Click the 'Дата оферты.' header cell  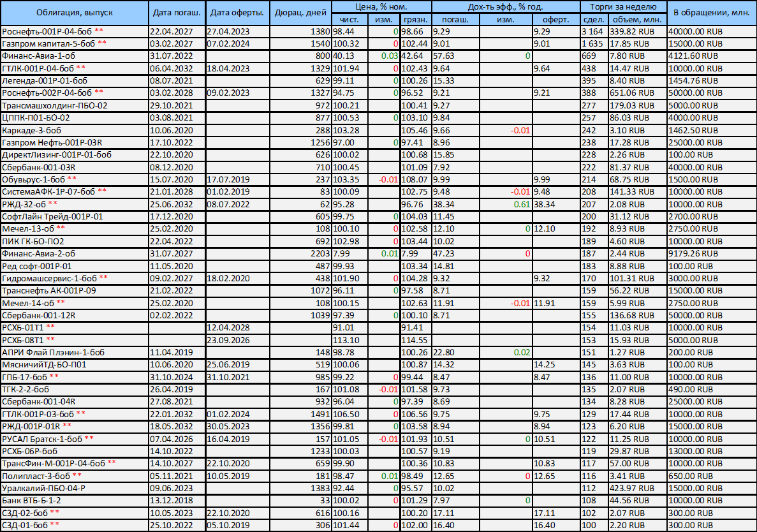click(x=237, y=13)
